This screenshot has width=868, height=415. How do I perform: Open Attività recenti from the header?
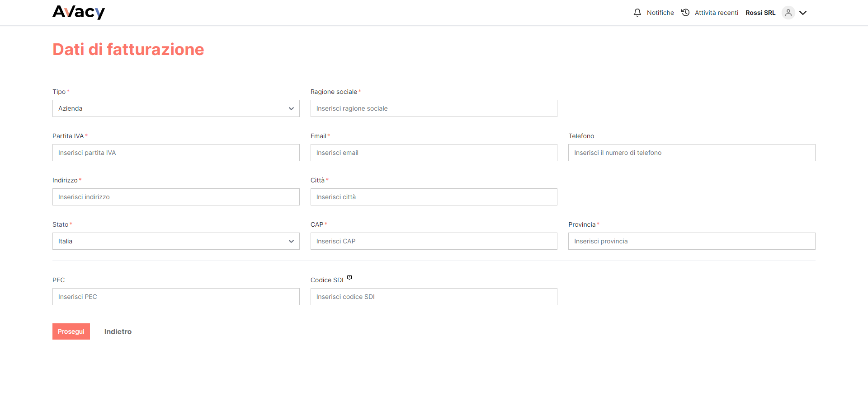[x=717, y=13]
